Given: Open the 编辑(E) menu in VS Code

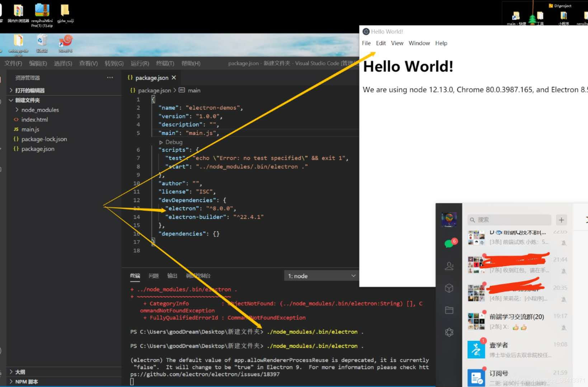Looking at the screenshot, I should [x=38, y=63].
